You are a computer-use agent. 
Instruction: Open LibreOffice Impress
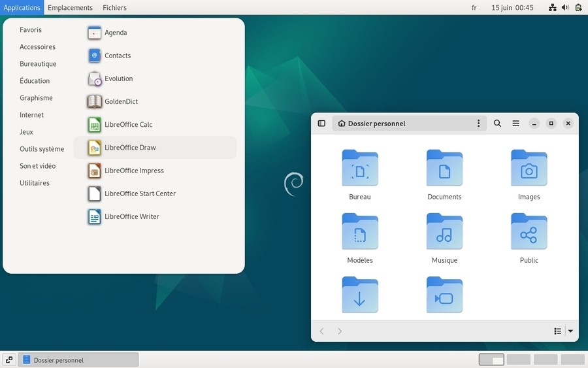155,171
